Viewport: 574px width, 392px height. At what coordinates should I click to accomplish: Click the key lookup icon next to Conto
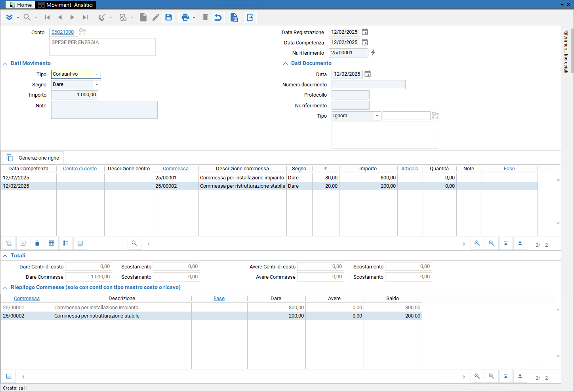coord(82,32)
